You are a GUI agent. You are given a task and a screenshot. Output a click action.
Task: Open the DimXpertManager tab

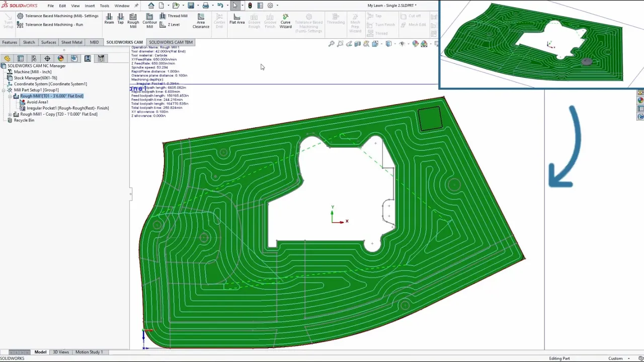click(x=47, y=58)
